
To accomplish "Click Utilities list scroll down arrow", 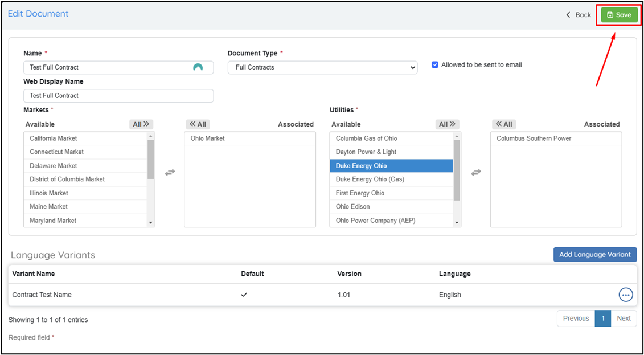I will click(457, 223).
